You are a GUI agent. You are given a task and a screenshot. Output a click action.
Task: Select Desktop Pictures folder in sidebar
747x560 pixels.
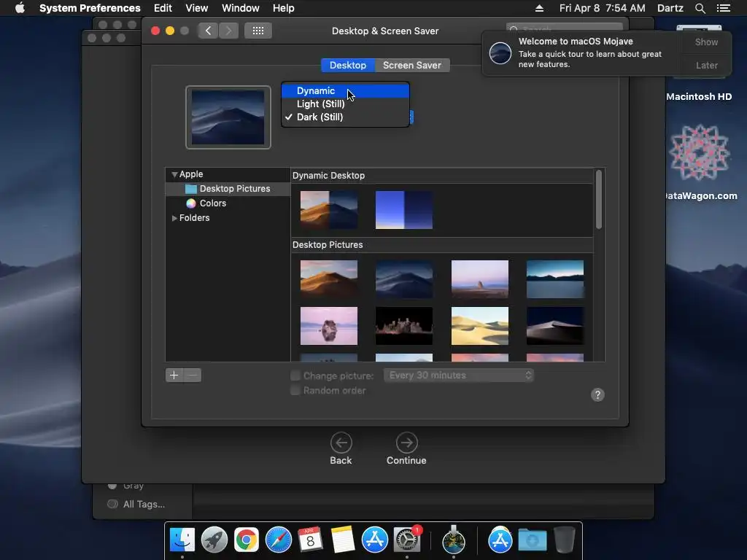coord(228,189)
